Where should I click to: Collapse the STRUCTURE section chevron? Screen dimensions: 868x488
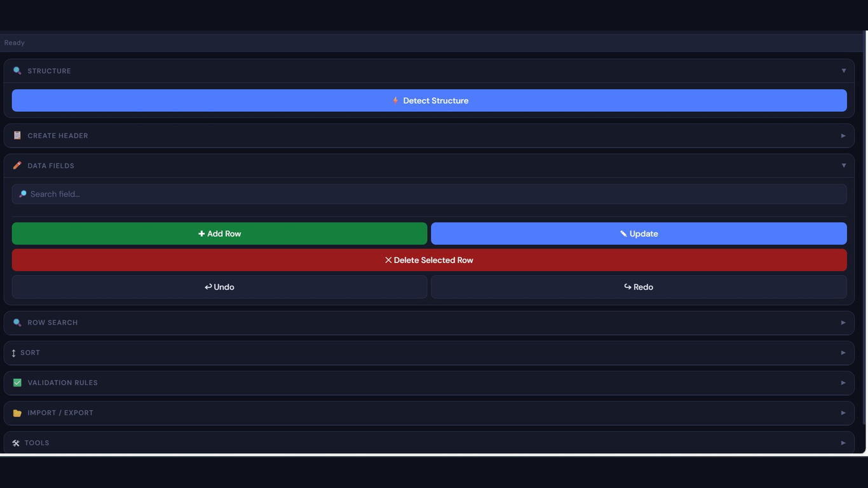[x=844, y=71]
